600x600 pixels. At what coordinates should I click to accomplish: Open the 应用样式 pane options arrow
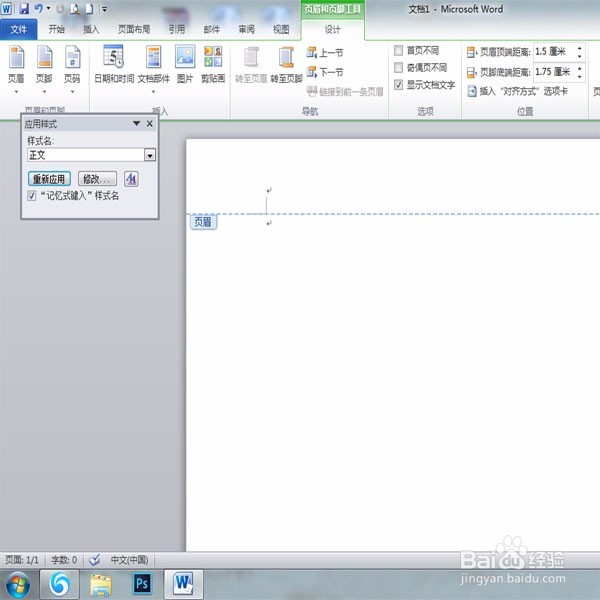tap(136, 123)
